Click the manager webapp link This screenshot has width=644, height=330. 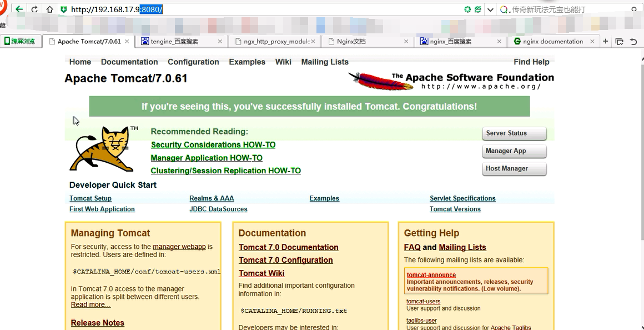[x=179, y=247]
